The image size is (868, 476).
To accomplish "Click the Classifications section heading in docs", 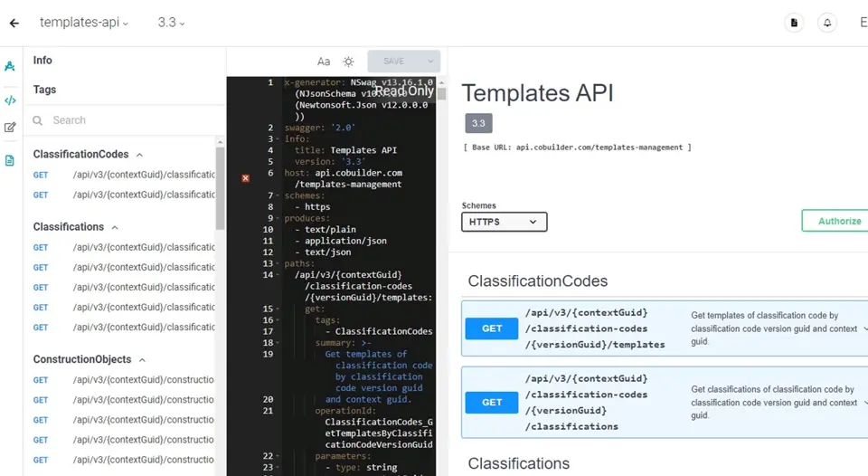I will click(519, 463).
